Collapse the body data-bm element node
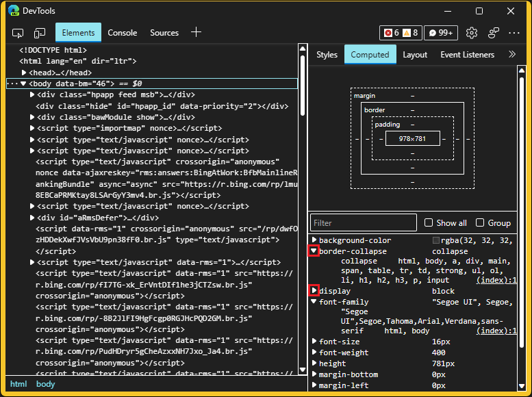Screen dimensions: 532x397 [x=23, y=84]
